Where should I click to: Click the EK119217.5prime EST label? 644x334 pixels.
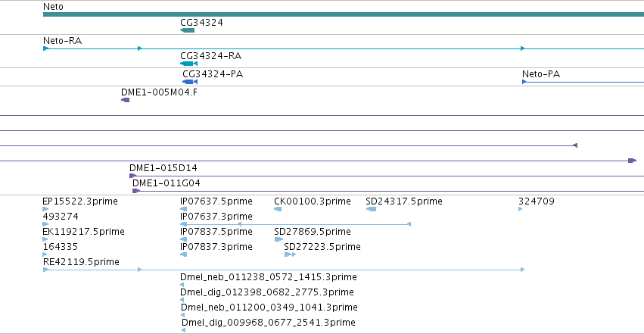[x=84, y=232]
